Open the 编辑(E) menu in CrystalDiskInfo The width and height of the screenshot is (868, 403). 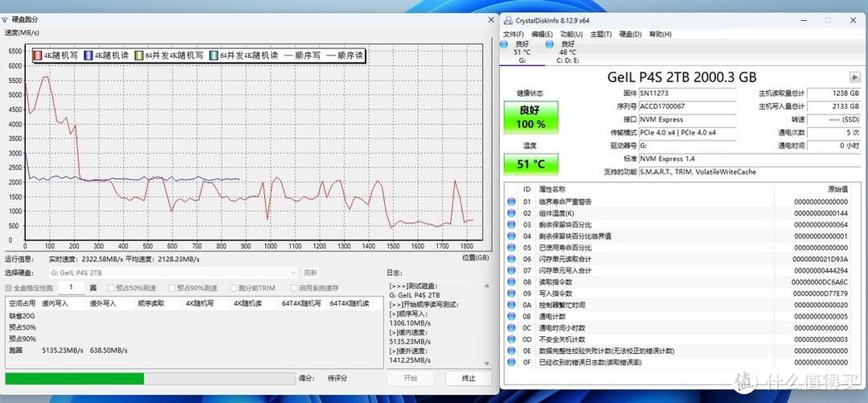click(543, 35)
